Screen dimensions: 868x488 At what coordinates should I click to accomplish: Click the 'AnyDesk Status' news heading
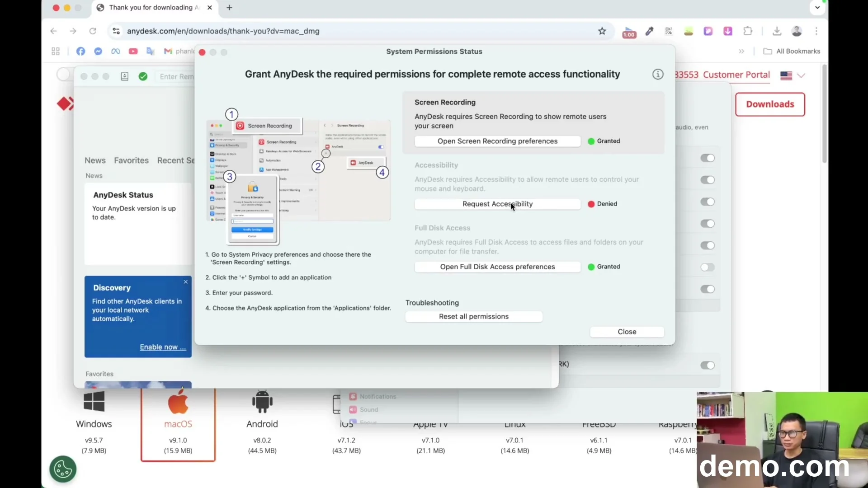point(123,195)
